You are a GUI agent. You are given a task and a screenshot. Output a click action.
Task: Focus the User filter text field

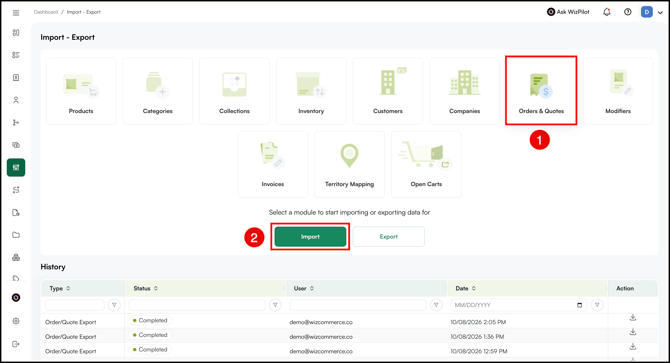tap(358, 305)
